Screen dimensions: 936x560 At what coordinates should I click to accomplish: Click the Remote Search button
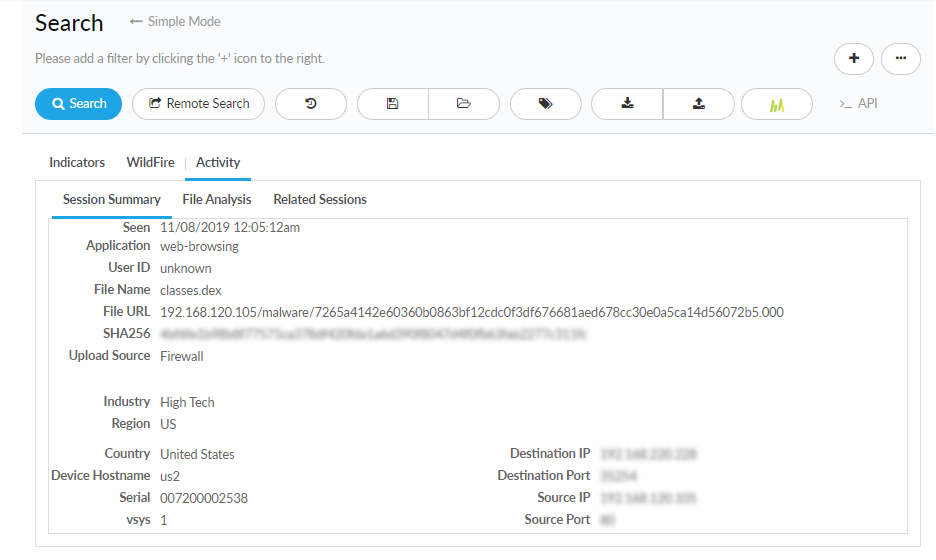coord(198,104)
